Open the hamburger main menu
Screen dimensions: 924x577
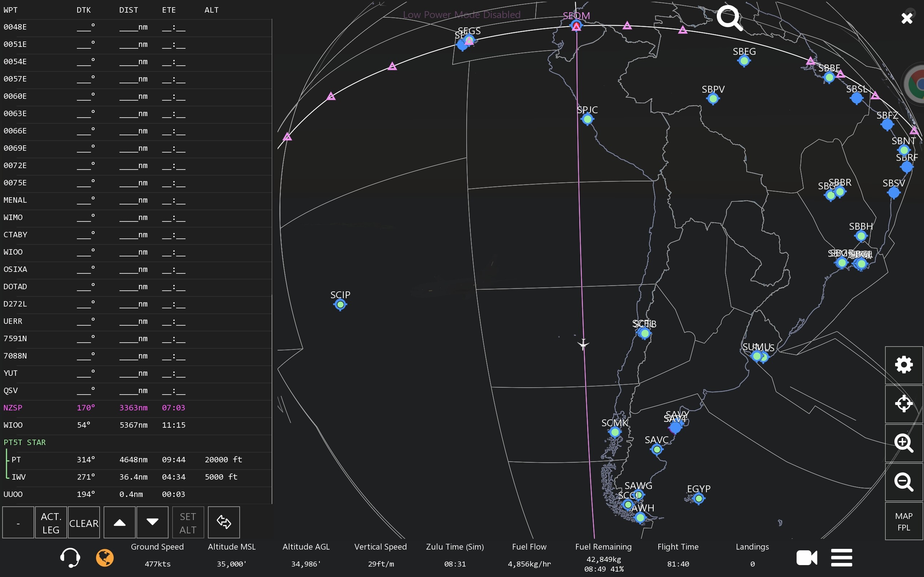point(842,558)
